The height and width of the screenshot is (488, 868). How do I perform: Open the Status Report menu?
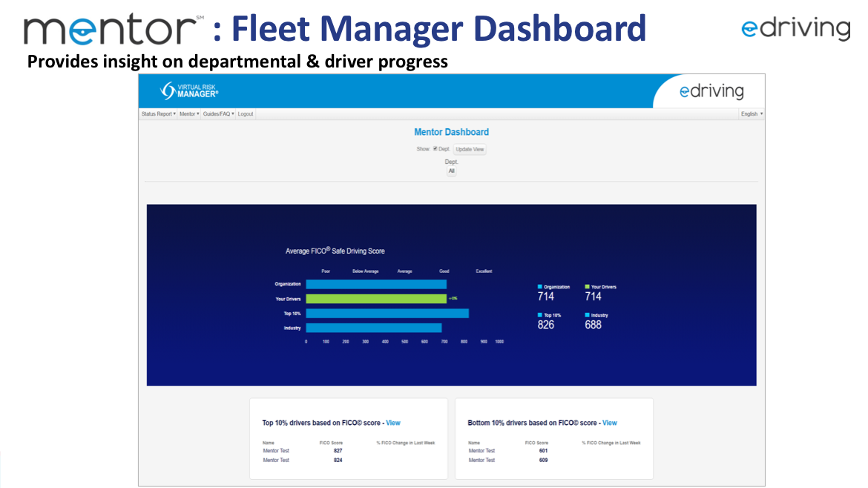click(x=158, y=114)
